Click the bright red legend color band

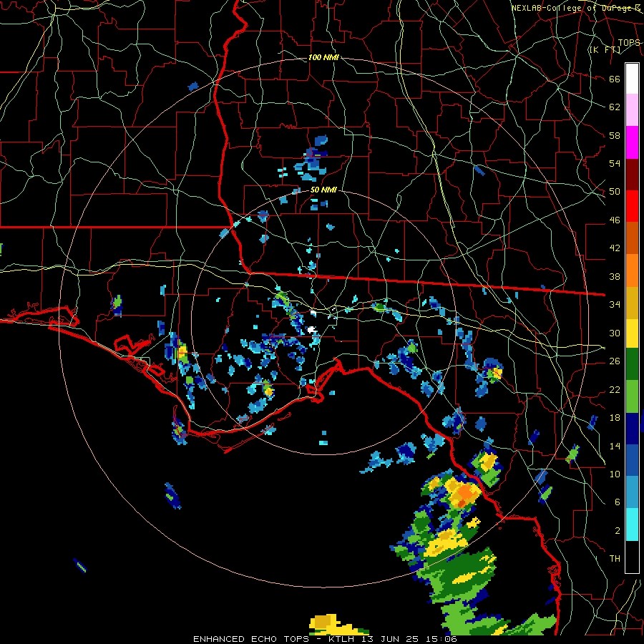632,206
